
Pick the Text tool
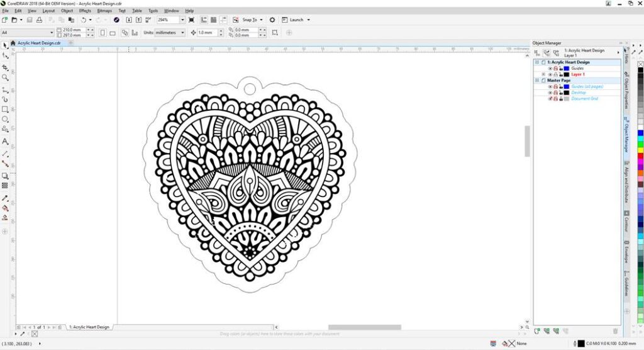tap(5, 142)
